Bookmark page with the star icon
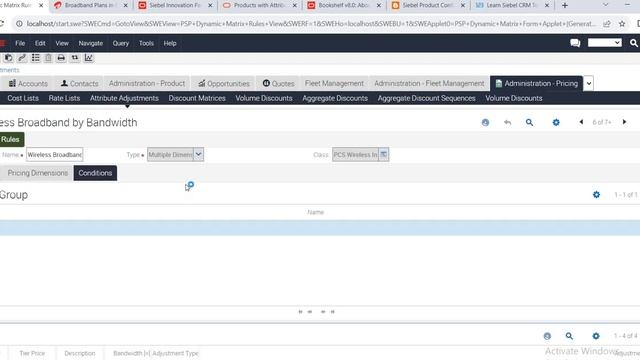 [x=622, y=24]
